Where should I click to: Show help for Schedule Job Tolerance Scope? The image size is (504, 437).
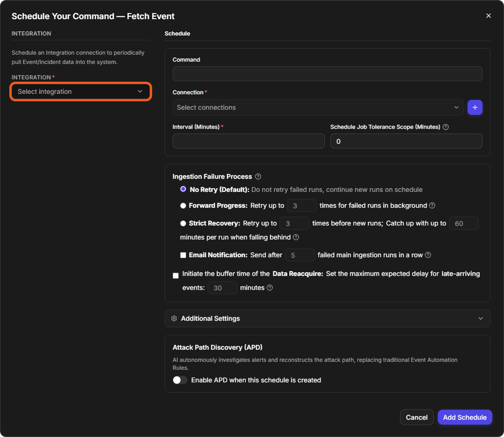point(446,127)
